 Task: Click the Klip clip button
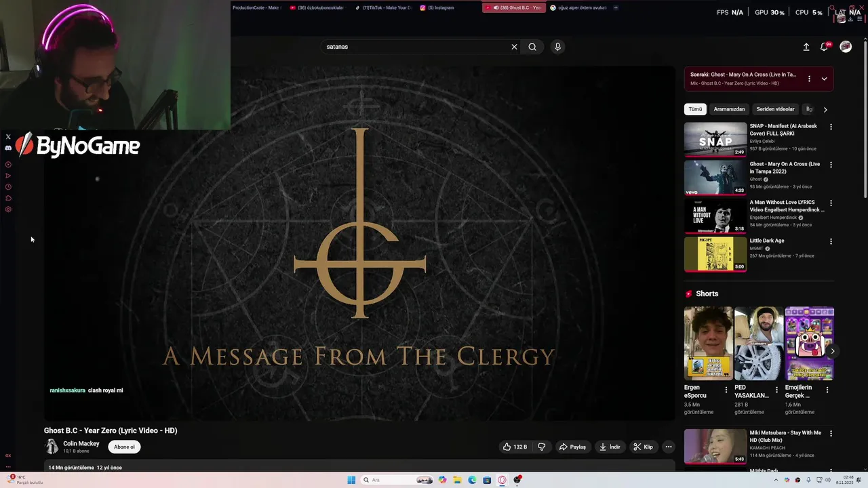click(643, 447)
